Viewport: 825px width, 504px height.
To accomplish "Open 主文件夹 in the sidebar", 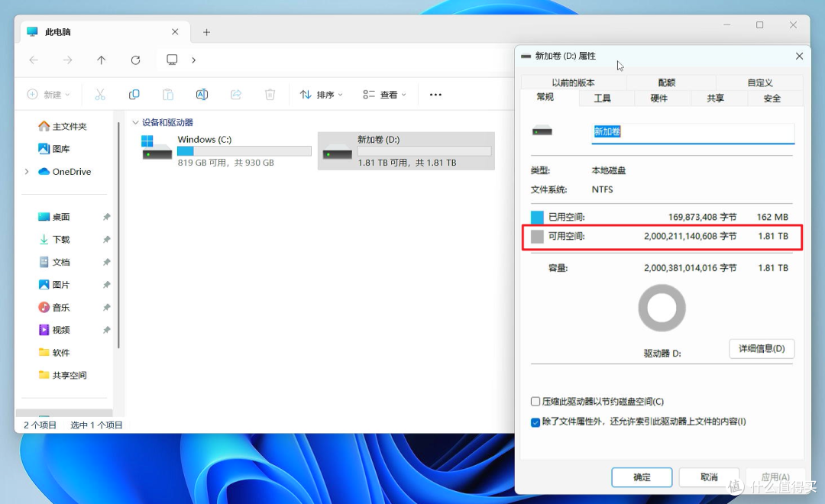I will coord(62,126).
